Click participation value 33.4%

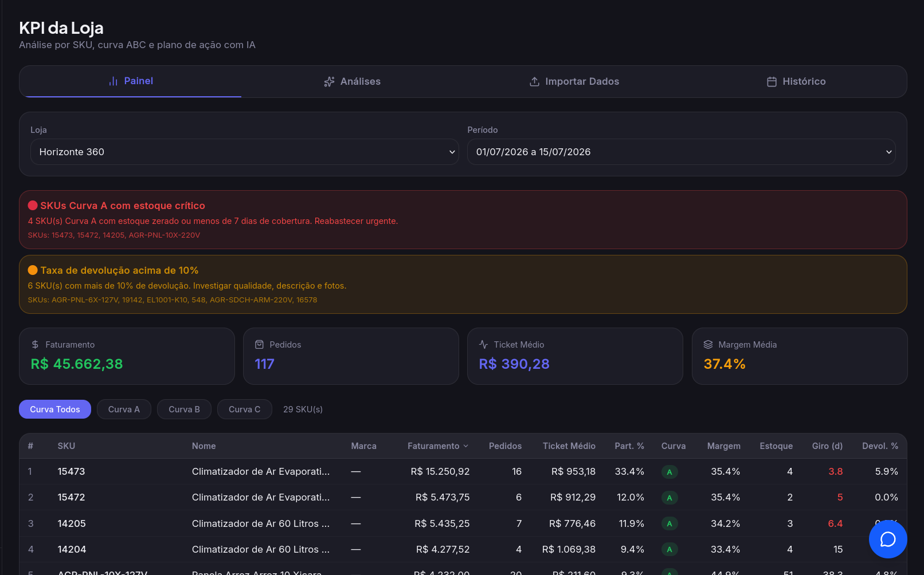[629, 472]
